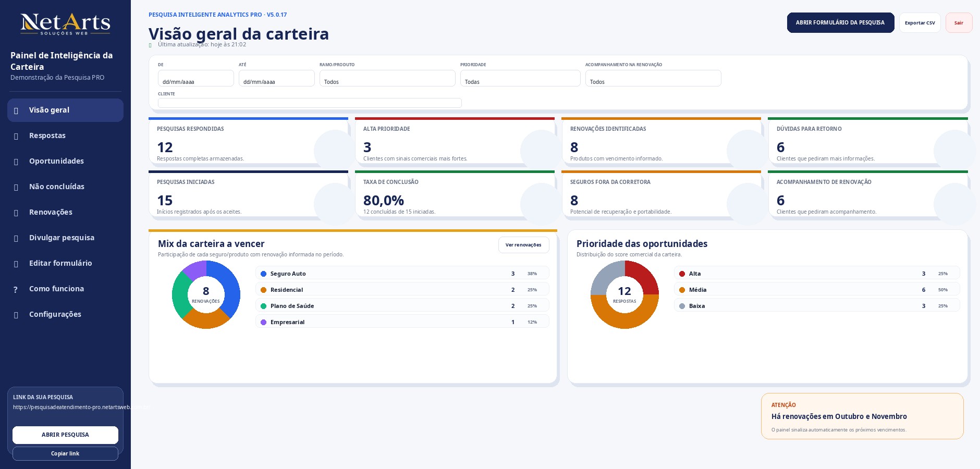Click the Residencial legend row
980x469 pixels.
coord(402,289)
